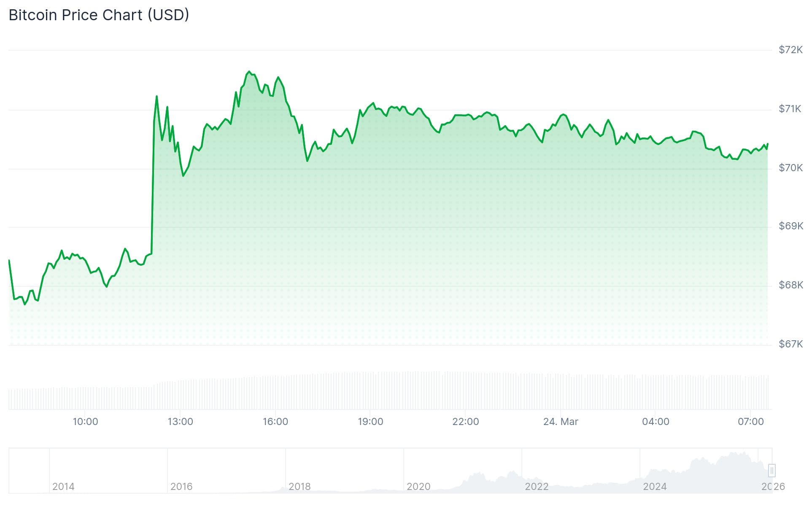
Task: Select the 2022 marker in the navigator
Action: (x=536, y=487)
